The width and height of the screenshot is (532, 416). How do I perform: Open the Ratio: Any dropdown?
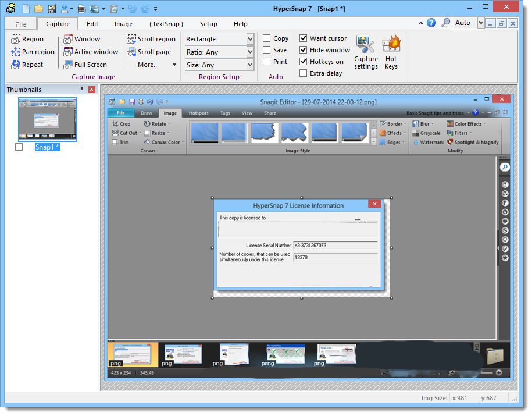click(x=250, y=52)
